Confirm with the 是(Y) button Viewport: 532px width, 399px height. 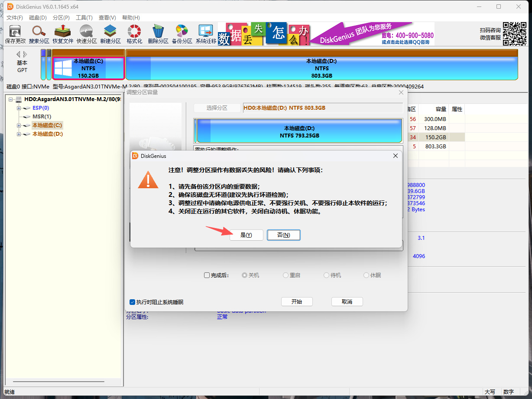(246, 235)
